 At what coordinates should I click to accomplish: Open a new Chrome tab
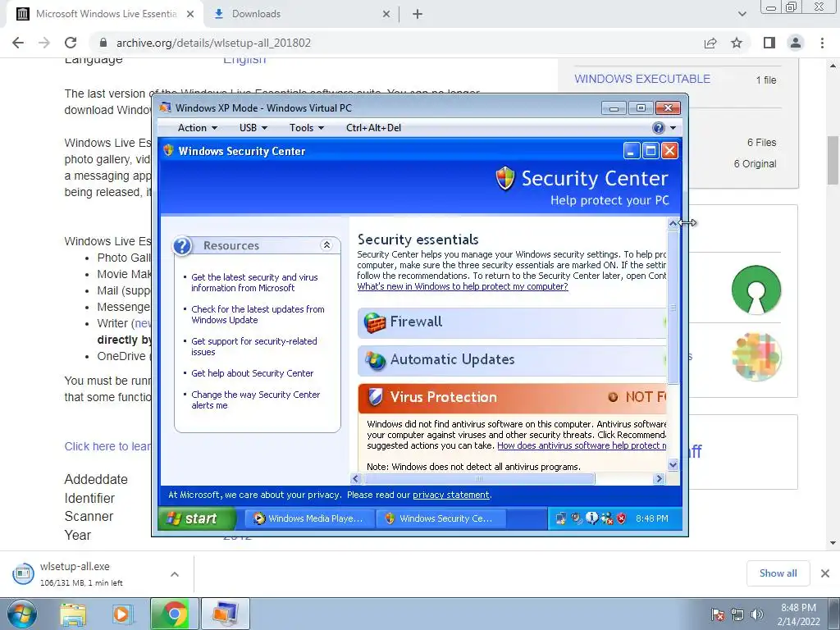[x=418, y=15]
